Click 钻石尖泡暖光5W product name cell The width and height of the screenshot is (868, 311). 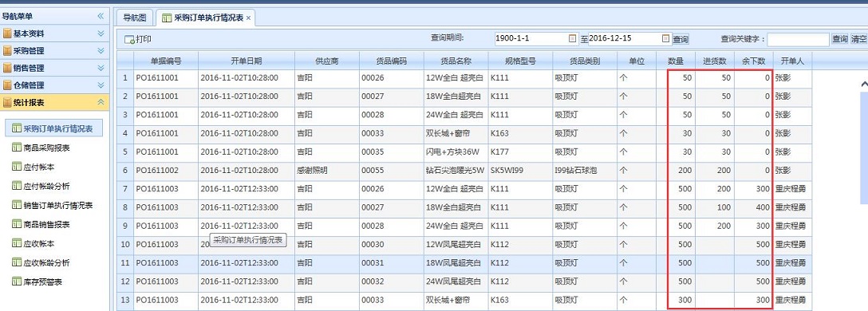(x=456, y=171)
